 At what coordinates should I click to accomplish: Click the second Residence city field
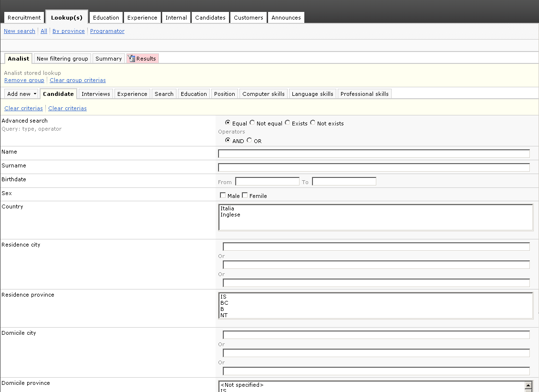click(376, 265)
